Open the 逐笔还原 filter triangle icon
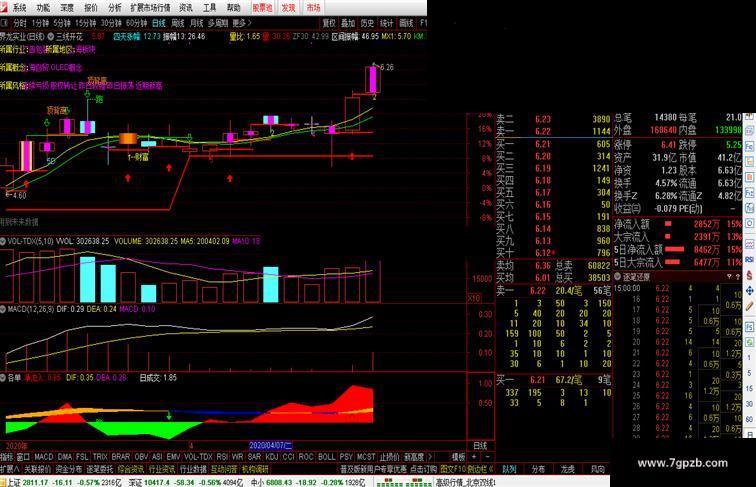756x487 pixels. point(729,277)
